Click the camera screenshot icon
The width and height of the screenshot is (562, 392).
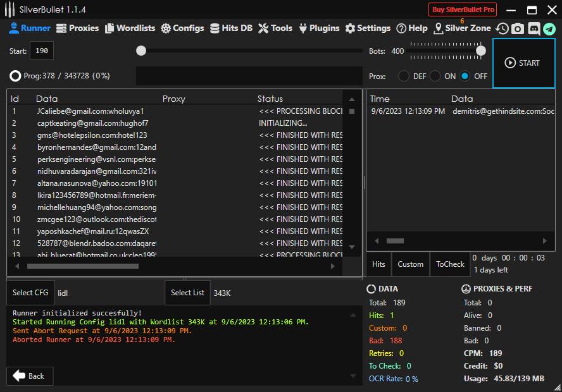coord(518,28)
